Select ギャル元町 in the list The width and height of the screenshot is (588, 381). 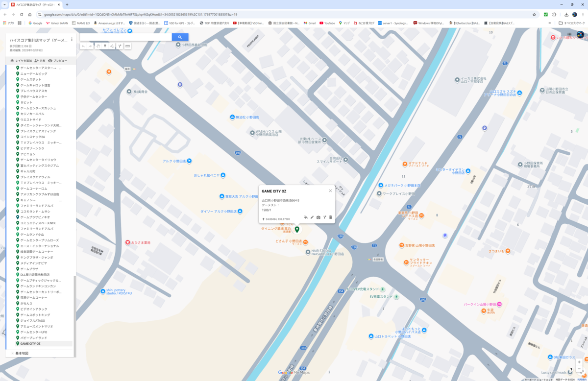click(x=28, y=171)
